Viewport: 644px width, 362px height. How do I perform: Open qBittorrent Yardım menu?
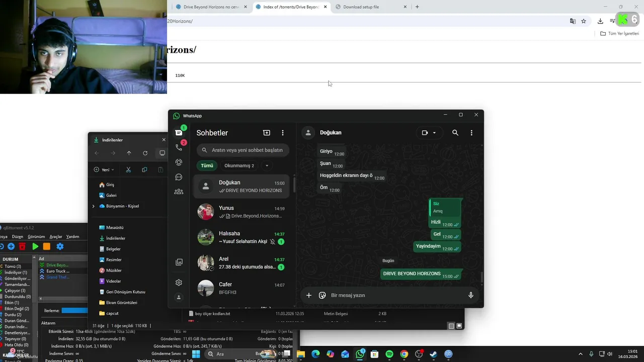73,236
